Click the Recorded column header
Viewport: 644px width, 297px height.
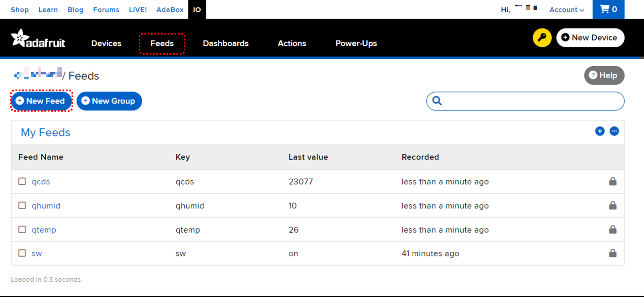coord(420,157)
